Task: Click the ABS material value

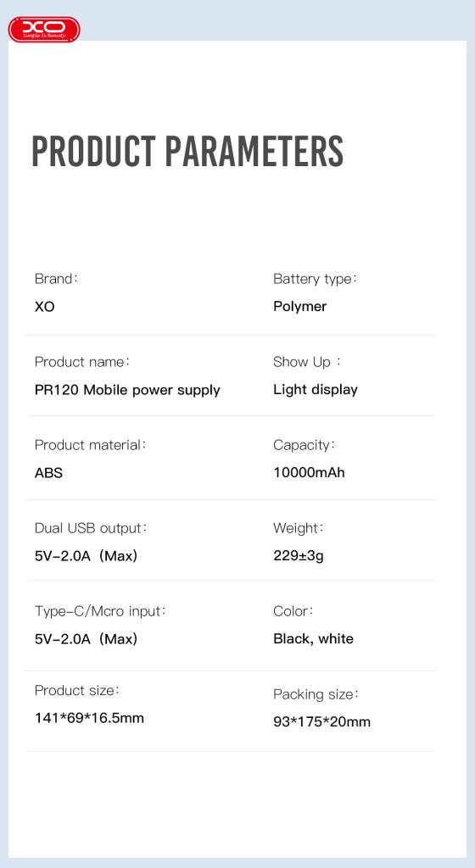Action: 48,473
